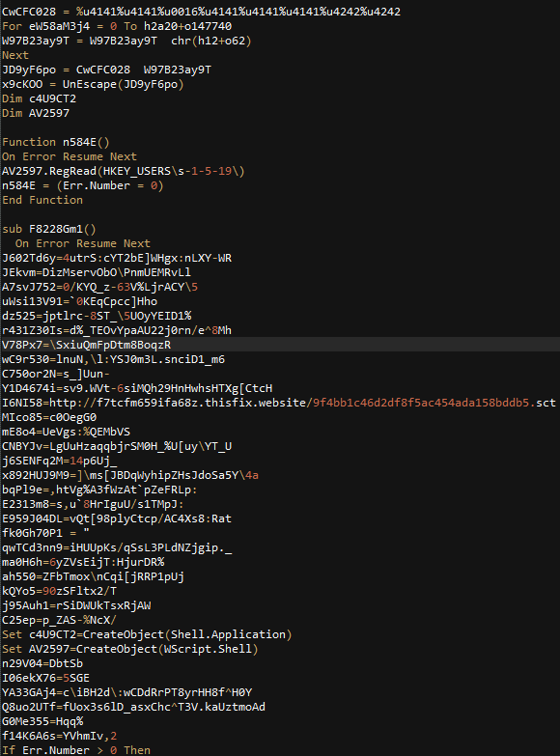Screen dimensions: 560x756
Task: Click the line starting with r431Z30Is
Action: click(x=117, y=330)
